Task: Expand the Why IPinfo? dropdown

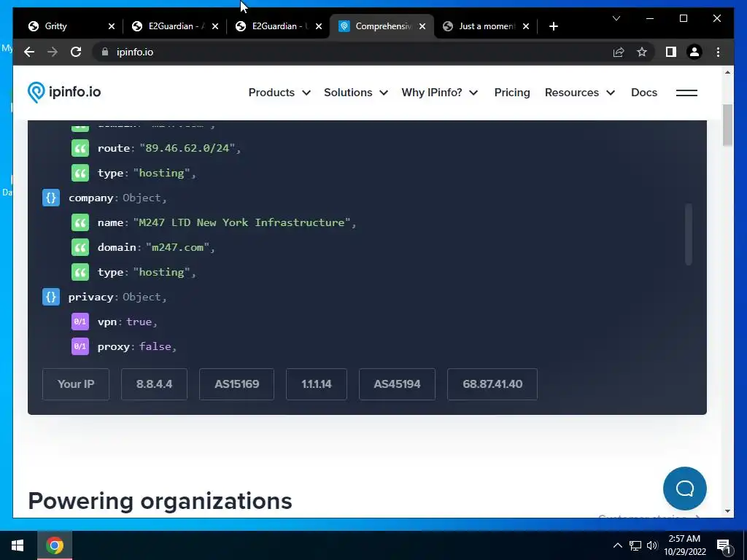Action: (439, 93)
